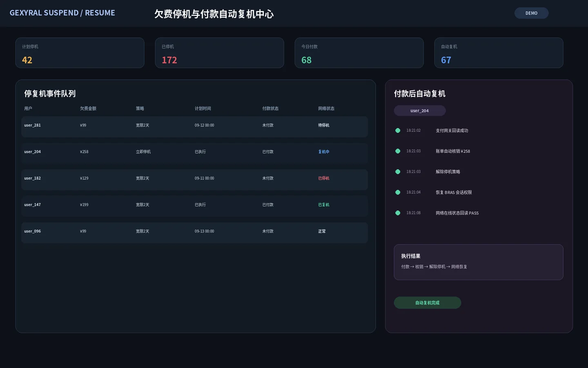
Task: Click the green dot beside 解除停机策略
Action: [x=398, y=172]
